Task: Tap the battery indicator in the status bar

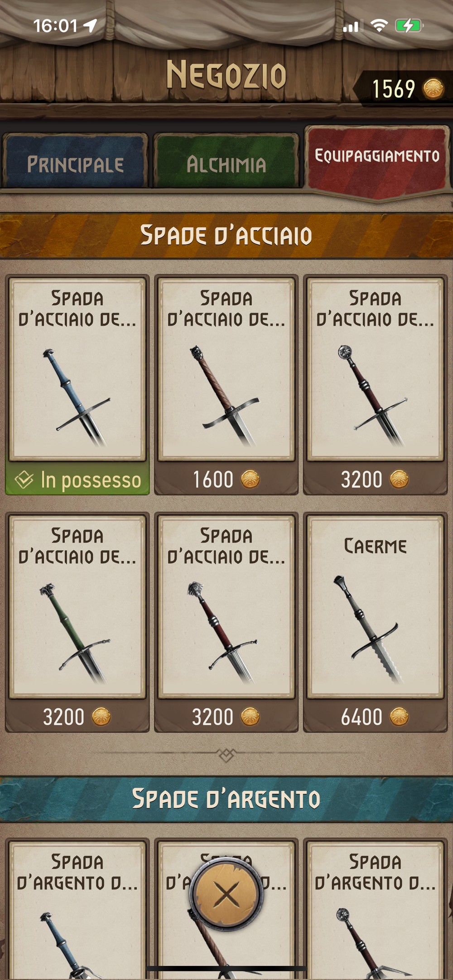Action: (x=409, y=26)
